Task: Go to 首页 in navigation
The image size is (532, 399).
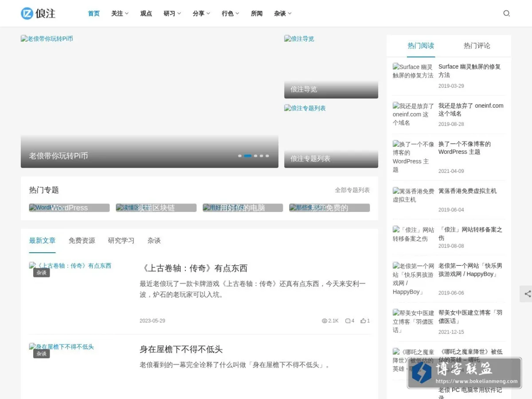Action: (94, 13)
